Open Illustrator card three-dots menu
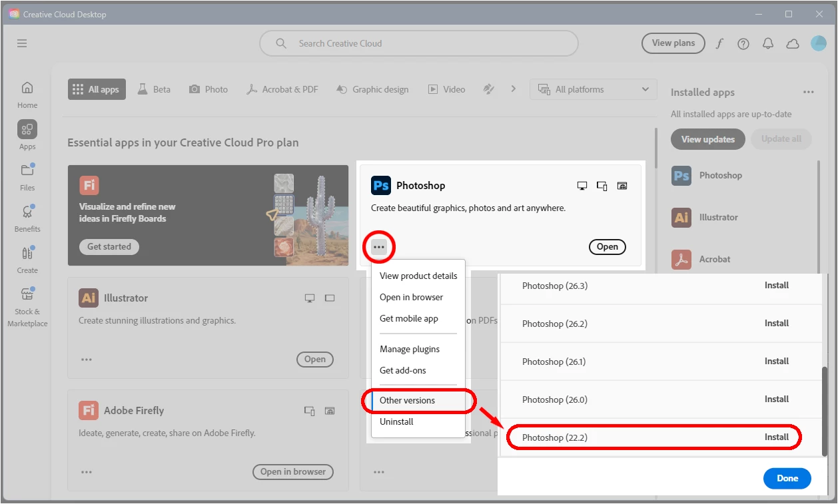The width and height of the screenshot is (838, 504). point(87,360)
